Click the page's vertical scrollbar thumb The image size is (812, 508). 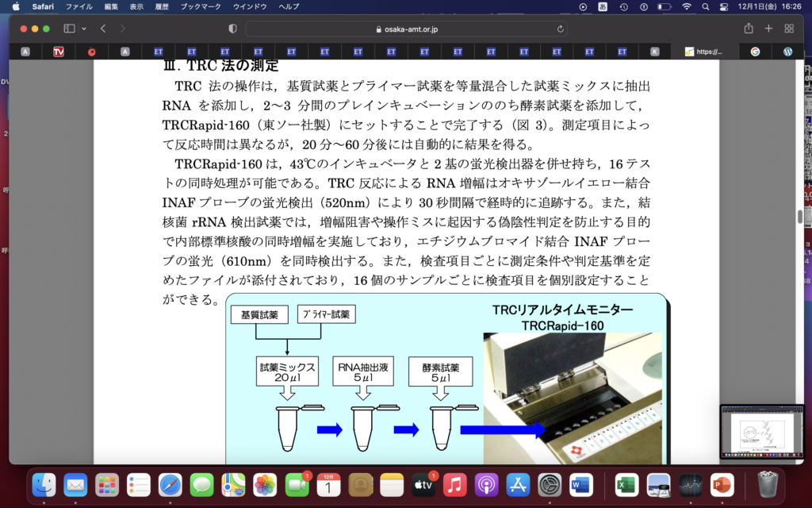[800, 216]
